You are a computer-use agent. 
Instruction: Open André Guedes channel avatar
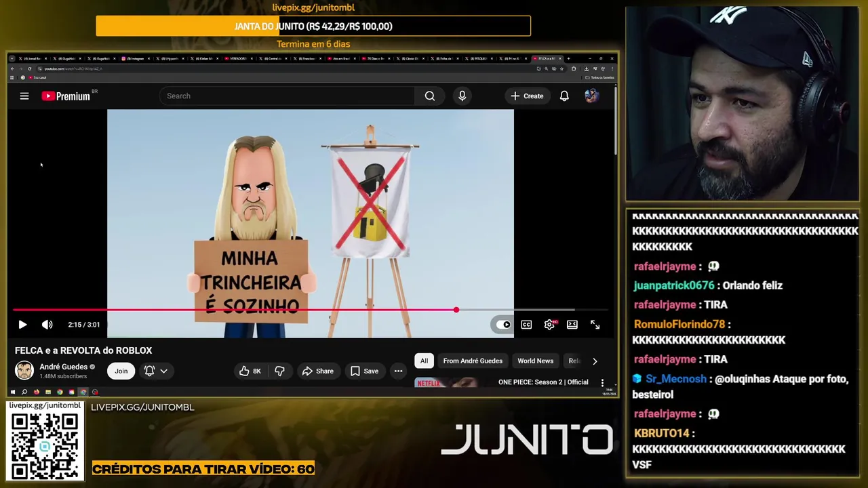pyautogui.click(x=24, y=371)
